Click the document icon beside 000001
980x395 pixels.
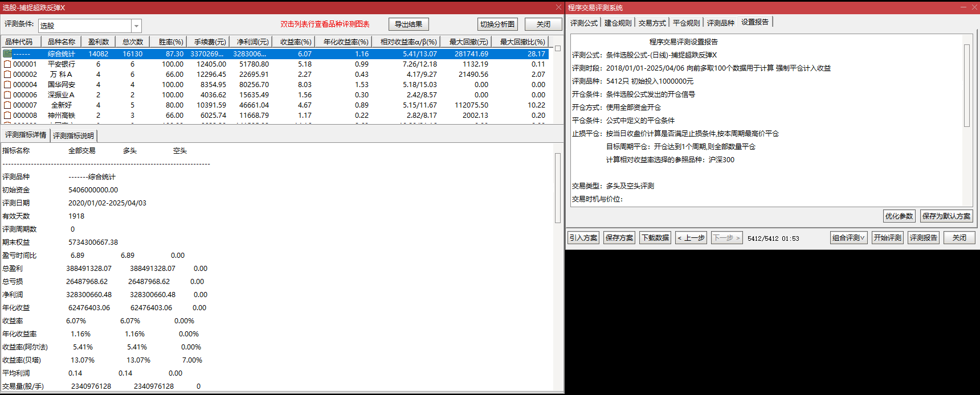tap(7, 64)
